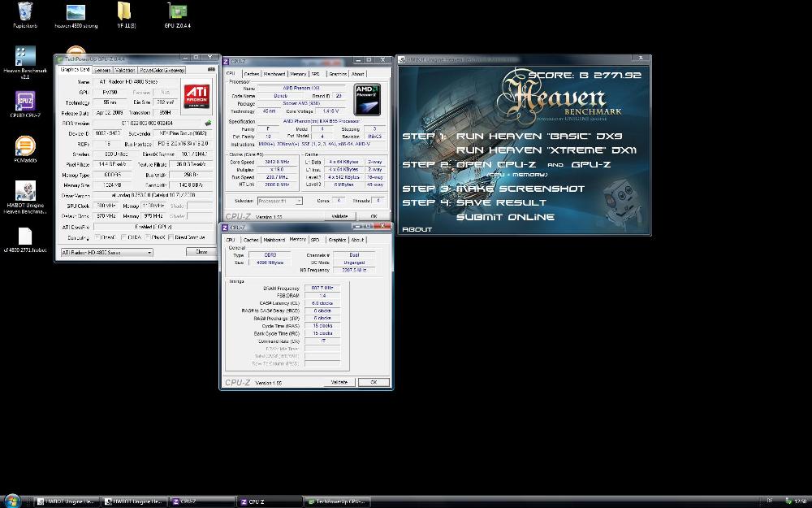Click the Core Speed value in CPU-Z
The height and width of the screenshot is (508, 812).
point(279,163)
